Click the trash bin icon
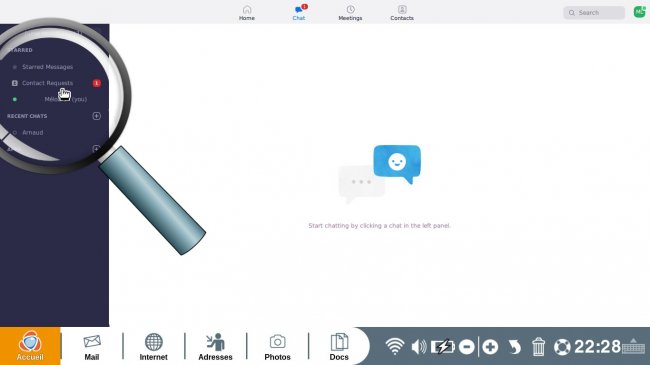650x365 pixels. 538,347
